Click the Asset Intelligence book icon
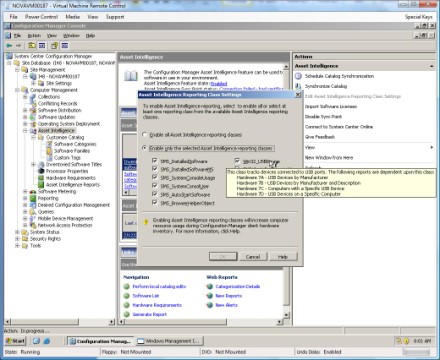This screenshot has height=360, width=440. pos(131,76)
